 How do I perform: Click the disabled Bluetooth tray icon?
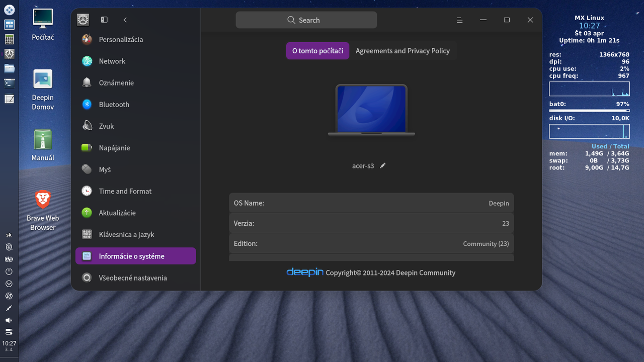click(x=9, y=247)
